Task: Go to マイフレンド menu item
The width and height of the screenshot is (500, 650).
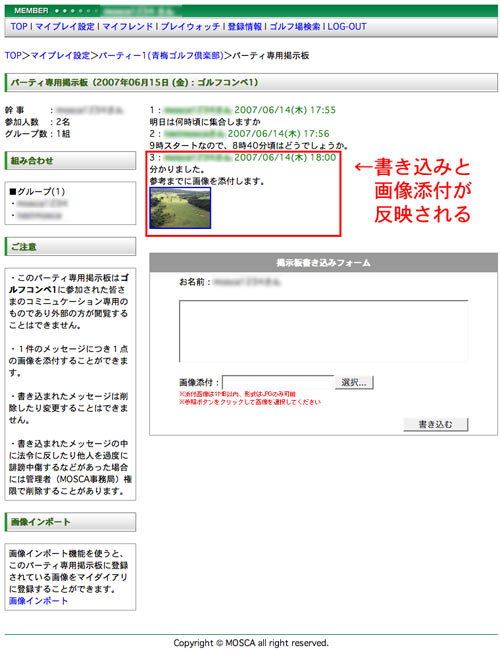Action: click(x=128, y=27)
